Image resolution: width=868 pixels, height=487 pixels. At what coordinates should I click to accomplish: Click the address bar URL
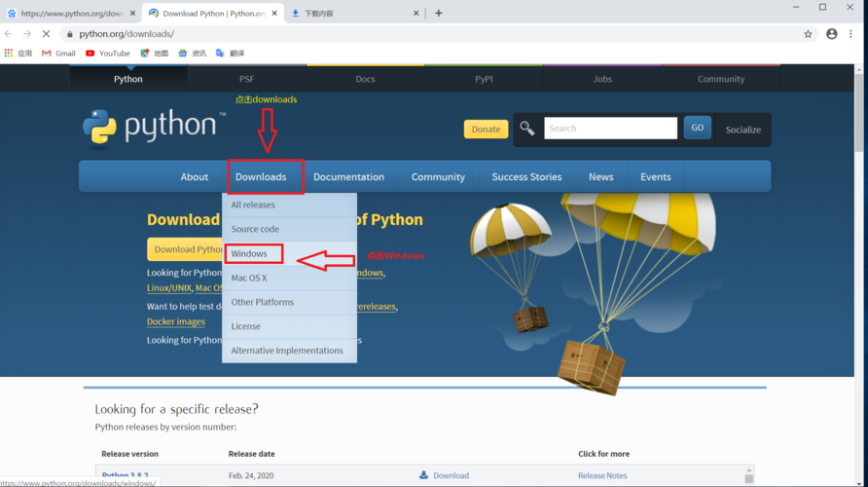[127, 34]
